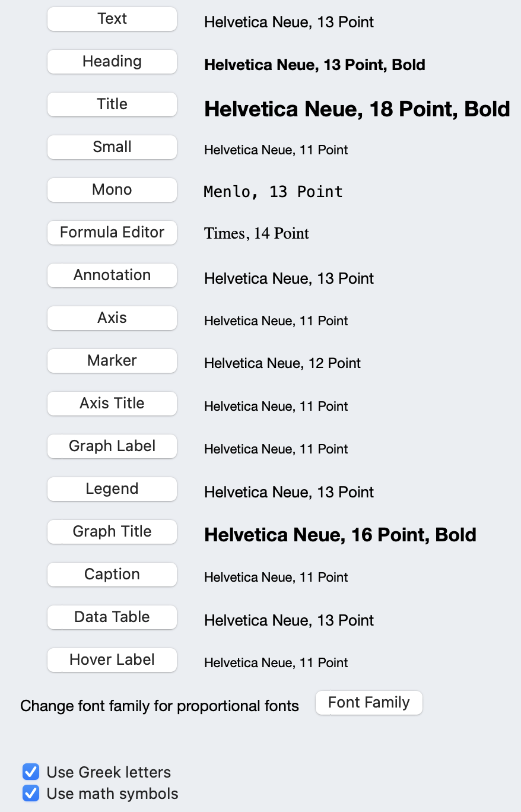Select the Data Table font button
521x812 pixels.
(112, 617)
